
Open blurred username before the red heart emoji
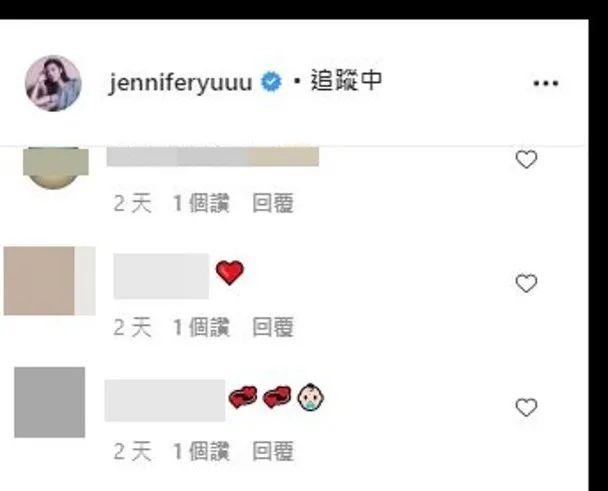(161, 276)
